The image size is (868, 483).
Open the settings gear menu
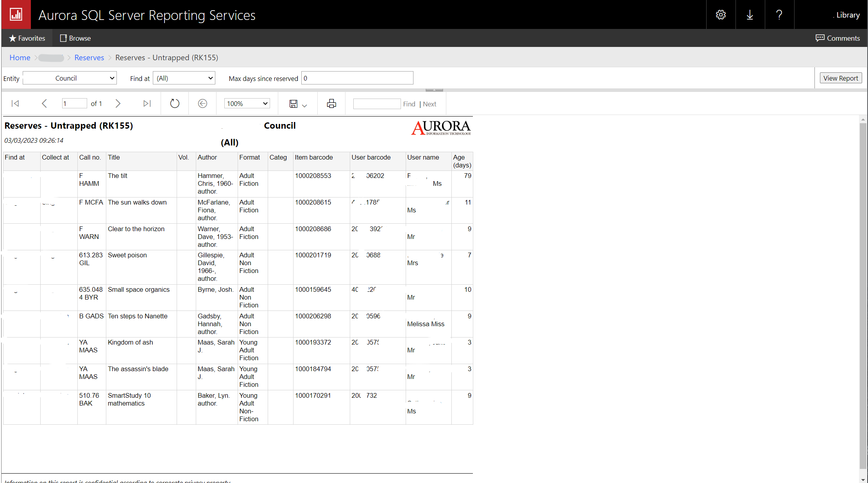tap(721, 15)
